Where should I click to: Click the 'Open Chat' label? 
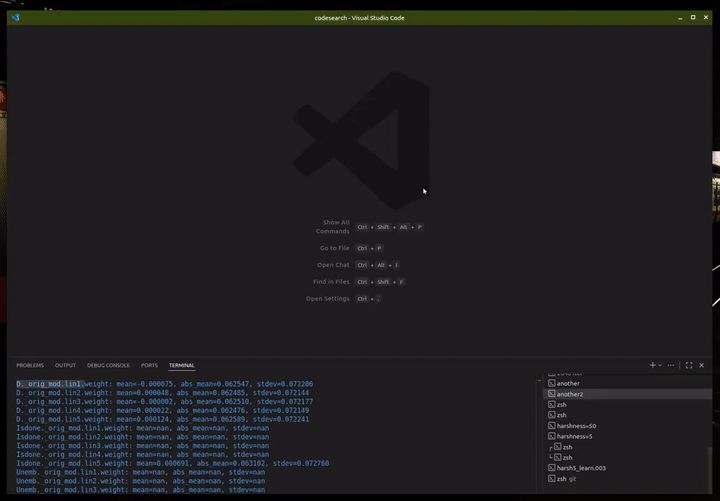pyautogui.click(x=333, y=265)
